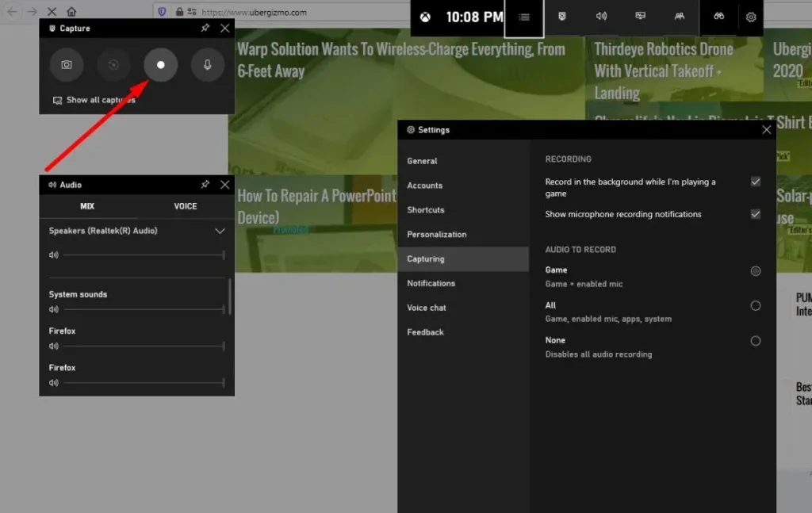Screen dimensions: 812x513
Task: Open Game Bar settings gear
Action: click(751, 17)
